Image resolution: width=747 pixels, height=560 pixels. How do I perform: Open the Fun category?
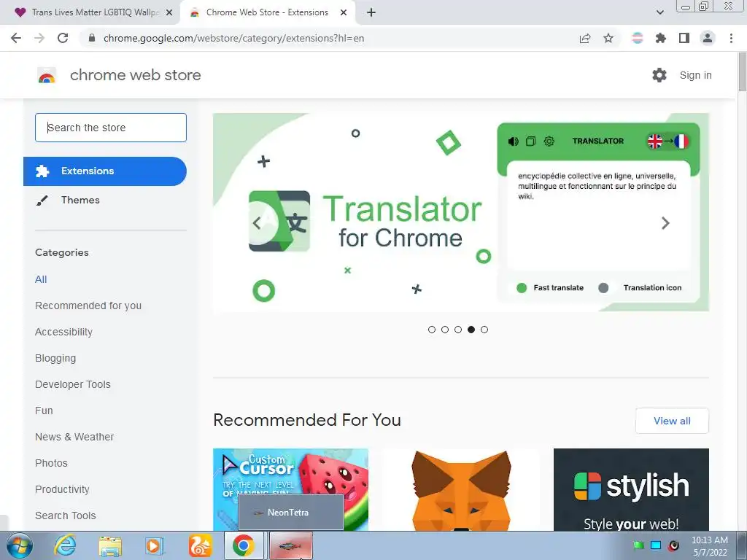[44, 411]
